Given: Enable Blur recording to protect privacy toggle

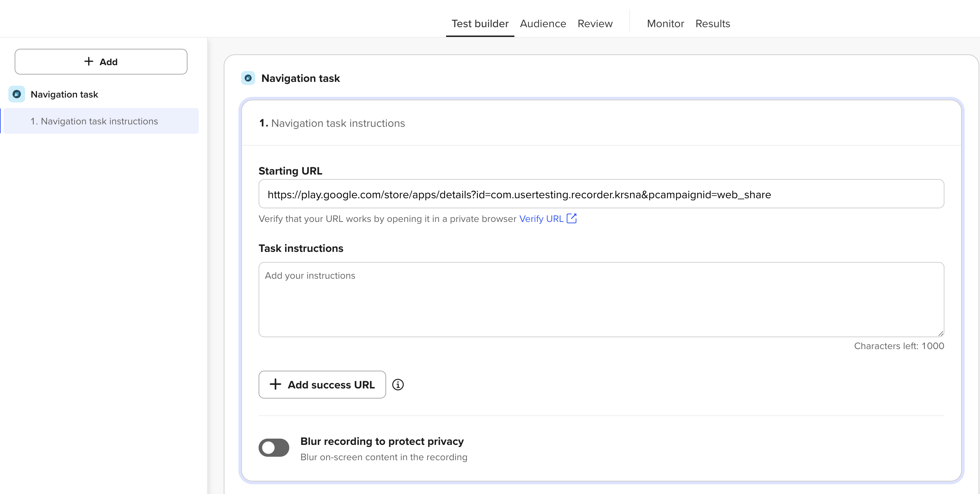Looking at the screenshot, I should 274,448.
